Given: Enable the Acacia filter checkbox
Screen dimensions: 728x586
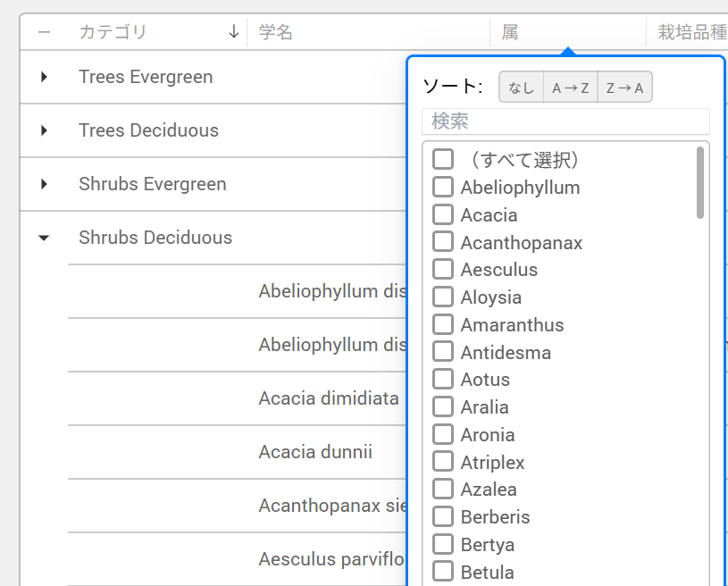Looking at the screenshot, I should click(443, 215).
